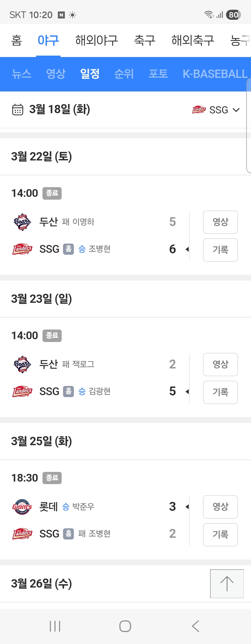Screen dimensions: 251x644
Task: View 기록 for March 25 롯데 game
Action: click(x=220, y=535)
